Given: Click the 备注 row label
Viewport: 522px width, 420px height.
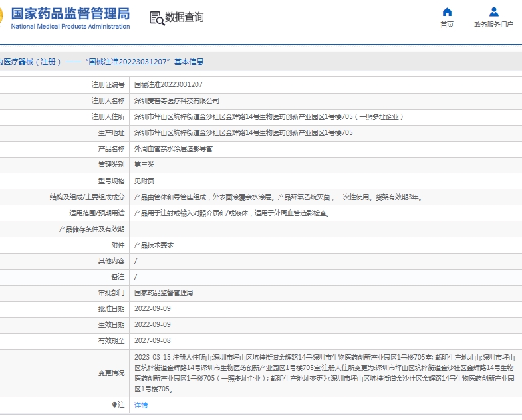Looking at the screenshot, I should pyautogui.click(x=118, y=277).
